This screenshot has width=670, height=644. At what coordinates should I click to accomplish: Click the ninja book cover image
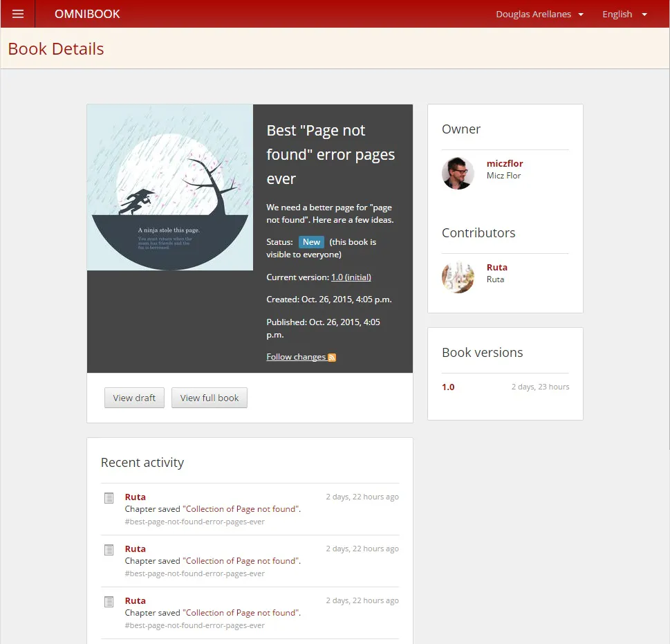[x=170, y=187]
